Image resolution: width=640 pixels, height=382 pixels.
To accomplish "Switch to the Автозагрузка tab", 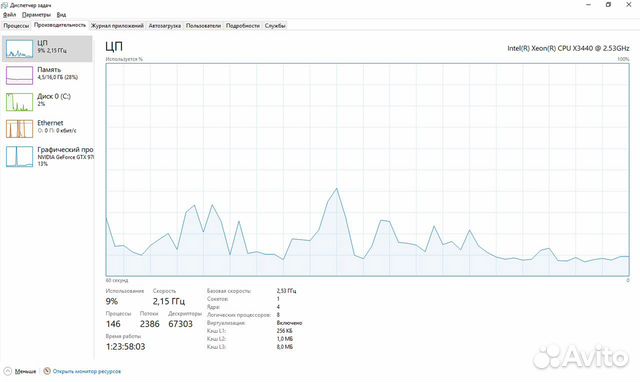I will pyautogui.click(x=164, y=26).
